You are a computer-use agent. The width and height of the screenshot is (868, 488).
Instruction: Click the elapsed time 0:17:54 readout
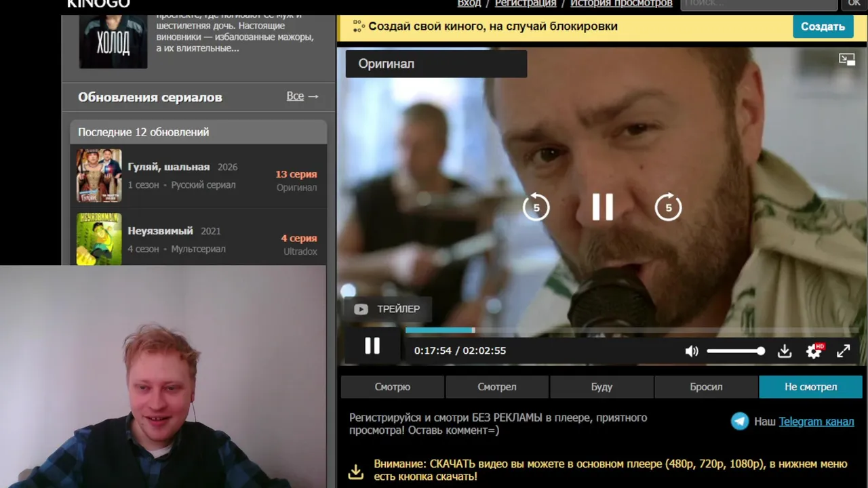click(x=433, y=350)
